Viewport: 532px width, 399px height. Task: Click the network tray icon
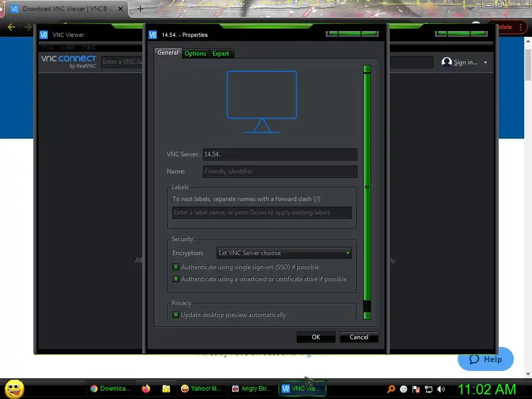pyautogui.click(x=429, y=389)
